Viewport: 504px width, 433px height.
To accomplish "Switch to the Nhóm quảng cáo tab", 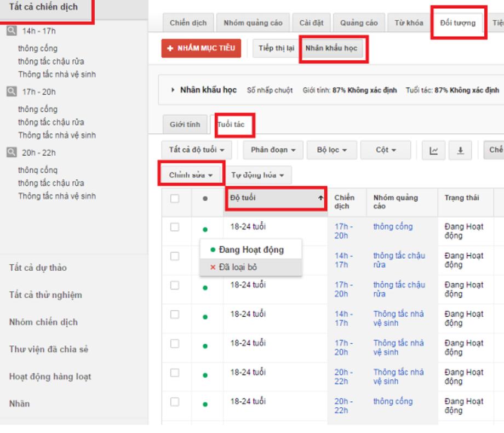I will [253, 23].
